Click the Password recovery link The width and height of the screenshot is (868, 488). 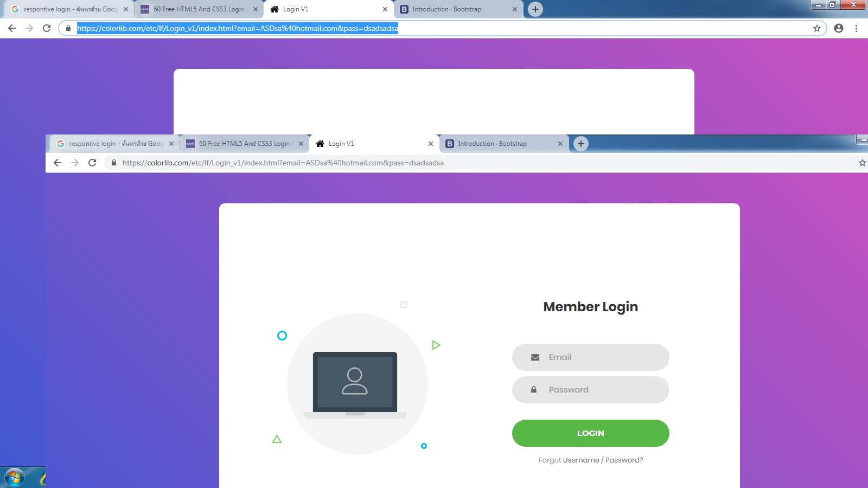point(623,460)
